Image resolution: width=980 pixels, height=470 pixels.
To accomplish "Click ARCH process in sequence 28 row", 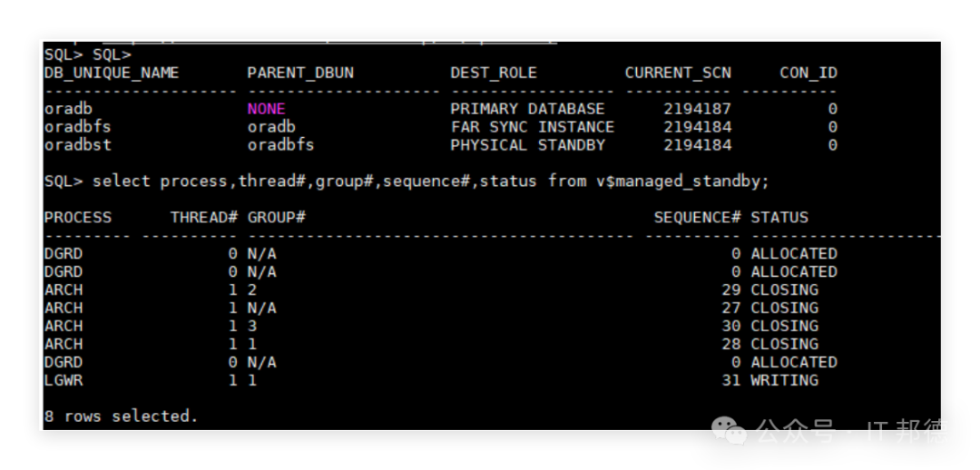I will pos(64,345).
